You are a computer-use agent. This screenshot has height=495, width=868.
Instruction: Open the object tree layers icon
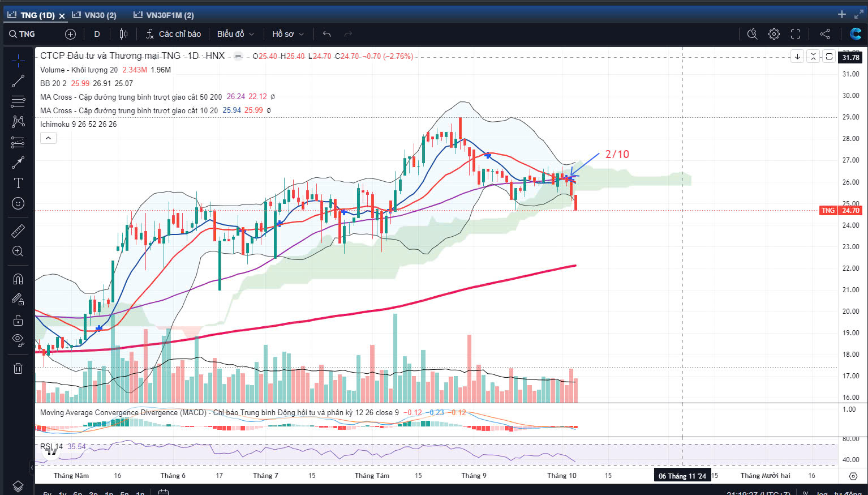tap(18, 486)
